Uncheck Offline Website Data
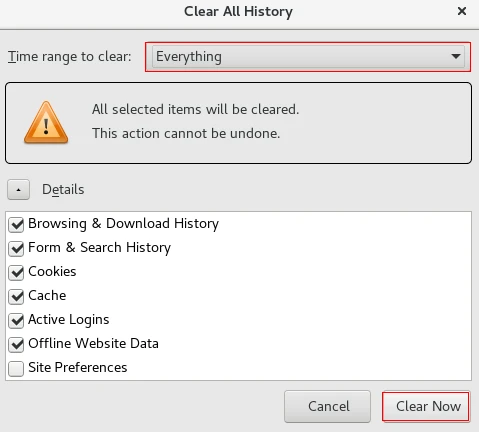479x432 pixels. coord(16,345)
